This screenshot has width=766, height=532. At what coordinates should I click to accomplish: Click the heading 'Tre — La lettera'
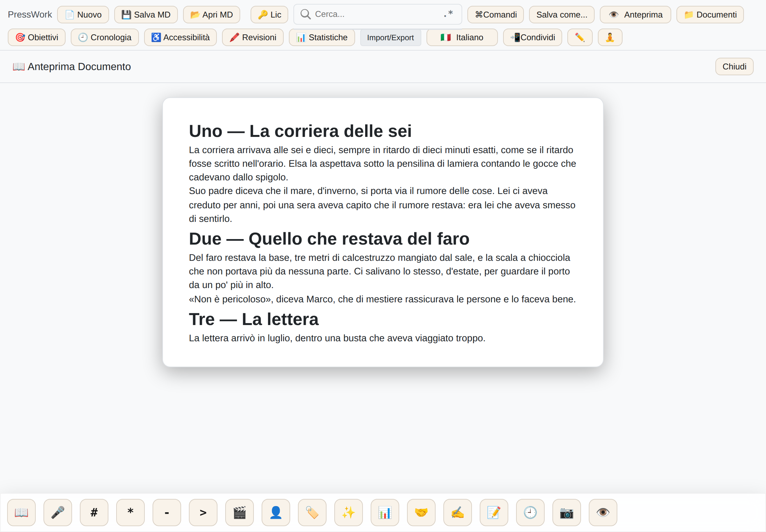[x=254, y=319]
